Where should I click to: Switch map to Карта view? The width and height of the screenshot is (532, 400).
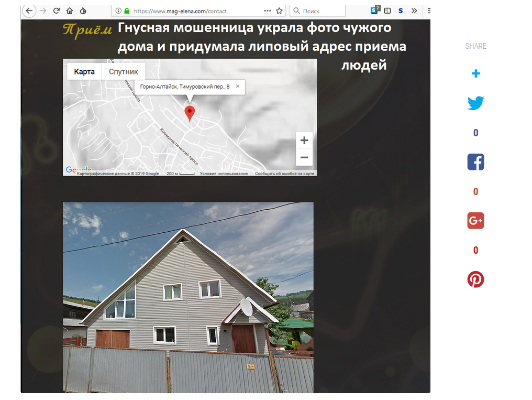point(84,72)
